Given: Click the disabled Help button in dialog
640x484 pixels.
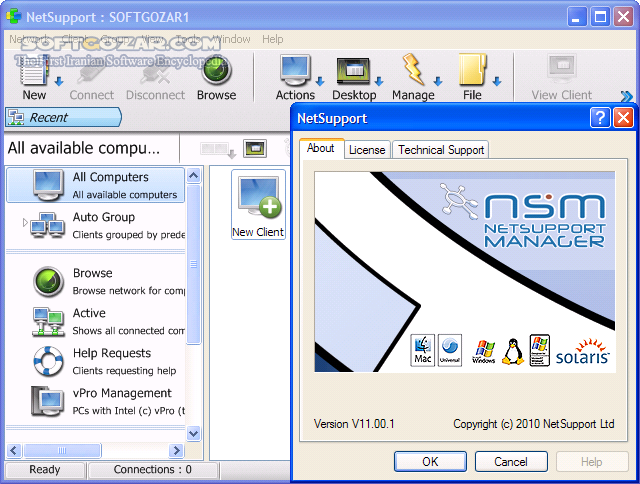Looking at the screenshot, I should click(592, 462).
